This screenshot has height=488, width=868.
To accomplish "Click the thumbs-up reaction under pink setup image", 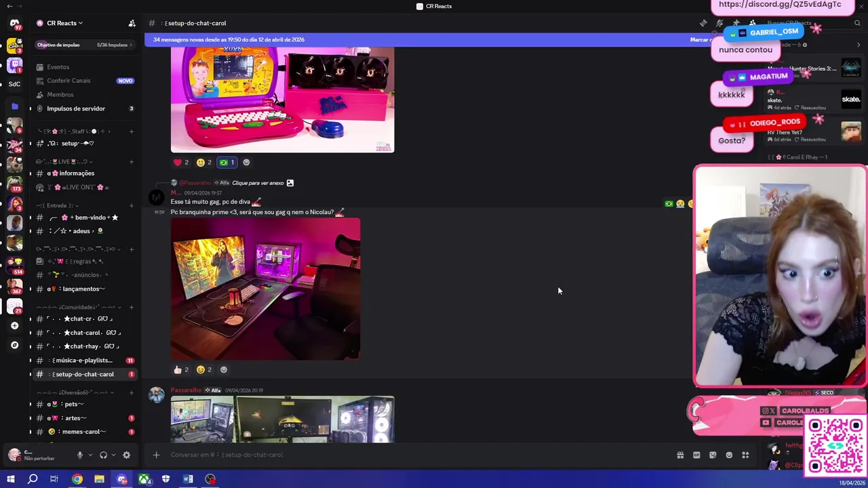I will pos(181,369).
